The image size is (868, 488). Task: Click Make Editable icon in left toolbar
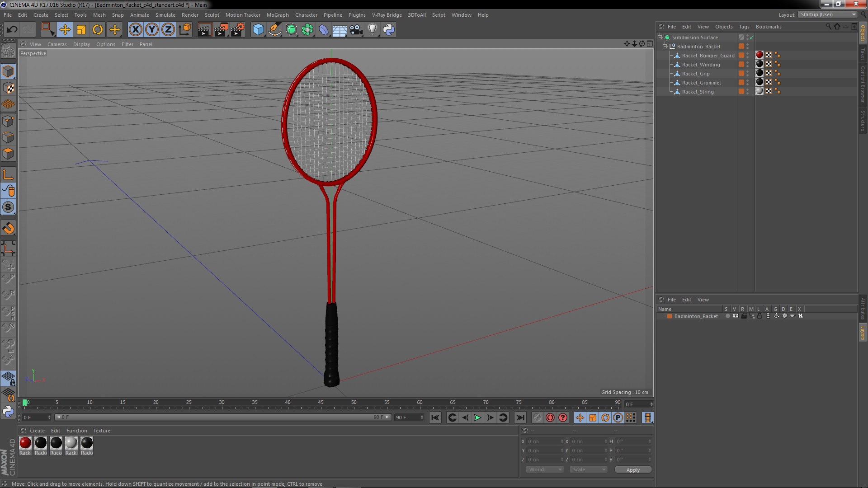[x=8, y=50]
